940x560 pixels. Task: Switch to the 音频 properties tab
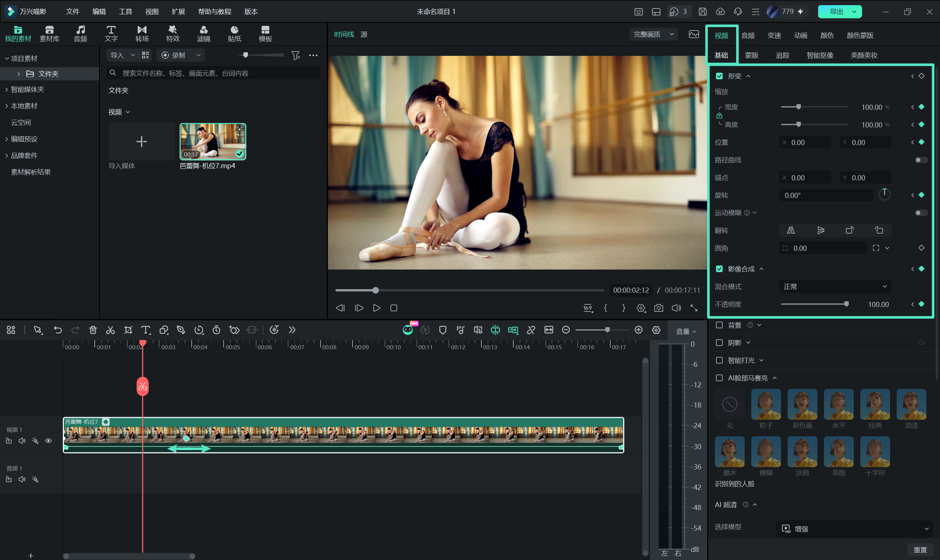tap(748, 36)
